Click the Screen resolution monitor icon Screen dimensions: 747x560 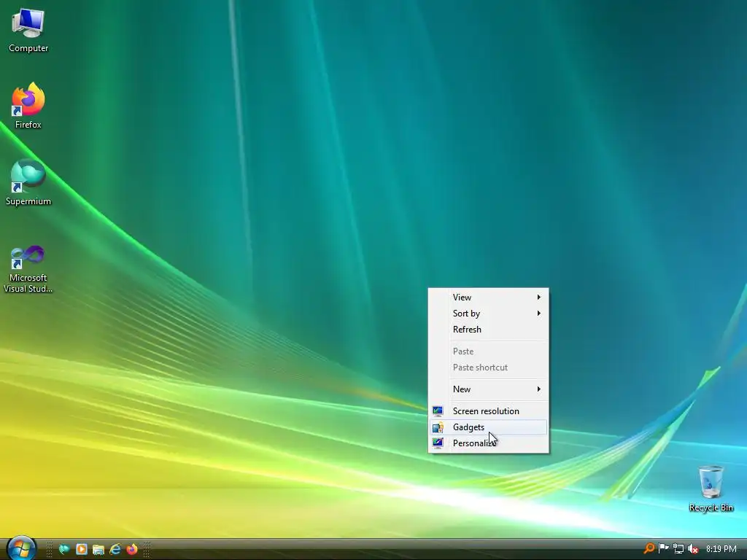tap(438, 411)
